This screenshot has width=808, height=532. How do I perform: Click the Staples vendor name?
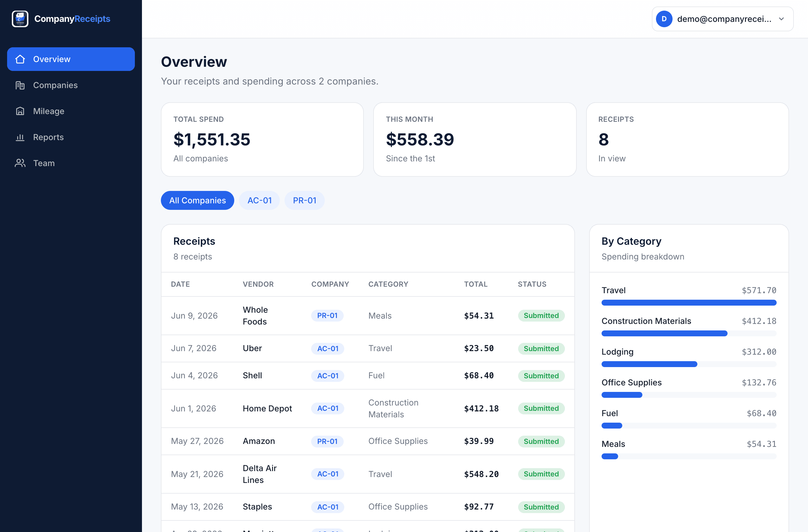click(x=257, y=507)
